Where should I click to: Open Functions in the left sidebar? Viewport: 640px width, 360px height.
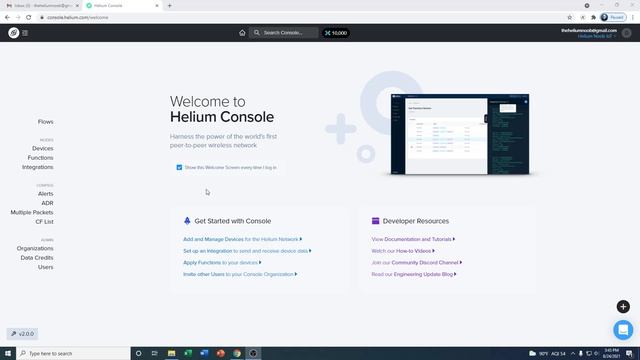tap(40, 158)
